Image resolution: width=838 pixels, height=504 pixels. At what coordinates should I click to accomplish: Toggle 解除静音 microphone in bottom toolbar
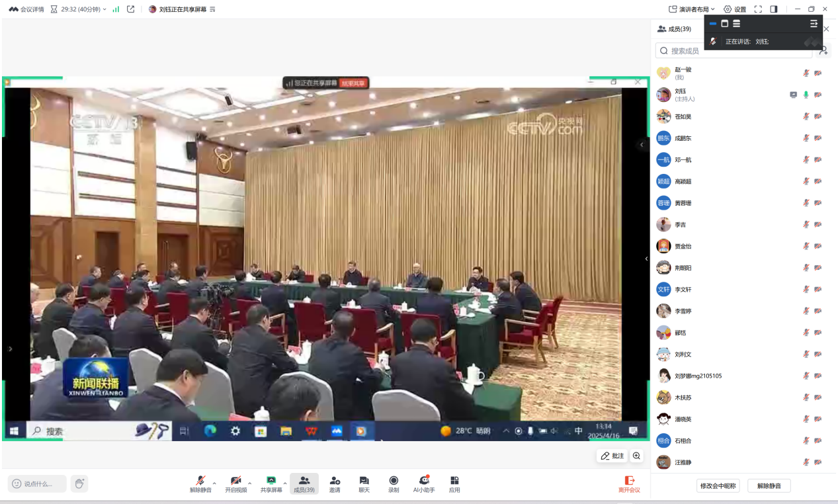pyautogui.click(x=200, y=483)
